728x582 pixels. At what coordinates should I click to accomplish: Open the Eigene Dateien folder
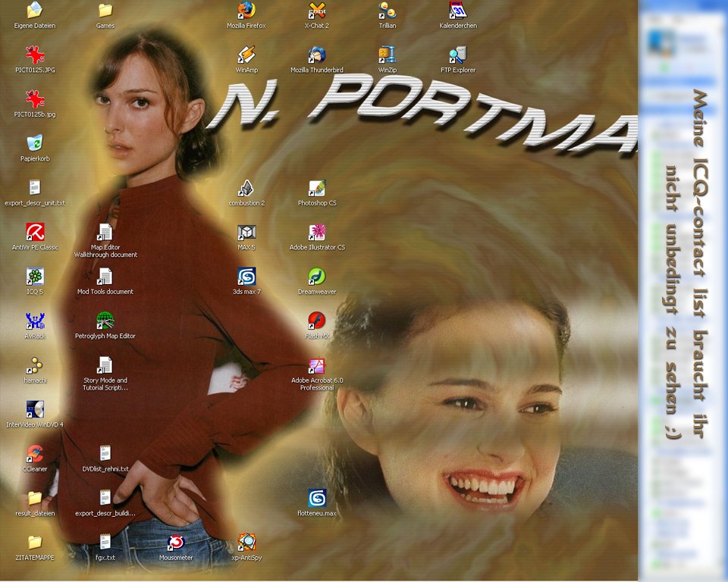tap(35, 11)
